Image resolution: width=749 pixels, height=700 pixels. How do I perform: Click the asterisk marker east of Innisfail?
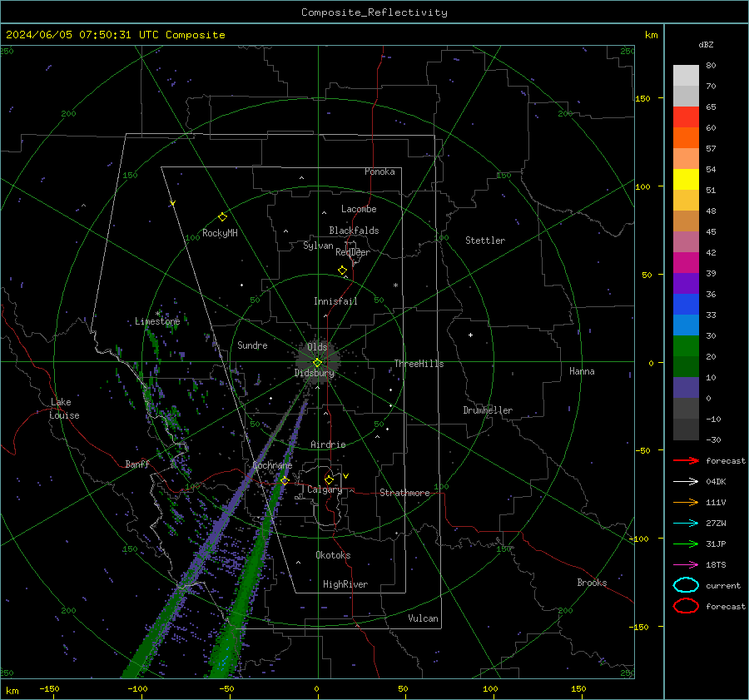[x=395, y=285]
